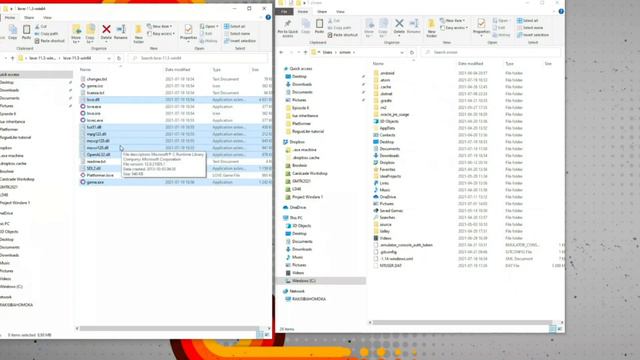Click horizontal scrollbar in love-11.3-win64 file list
This screenshot has height=360, width=640.
coord(169,328)
